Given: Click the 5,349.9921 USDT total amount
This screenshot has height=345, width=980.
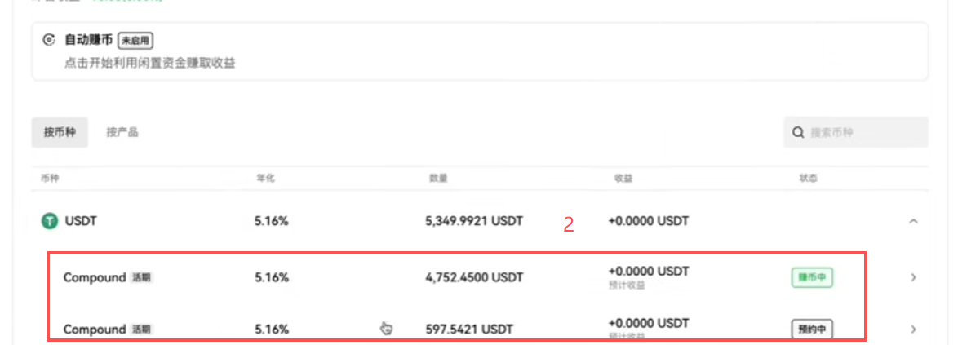Looking at the screenshot, I should click(x=474, y=221).
